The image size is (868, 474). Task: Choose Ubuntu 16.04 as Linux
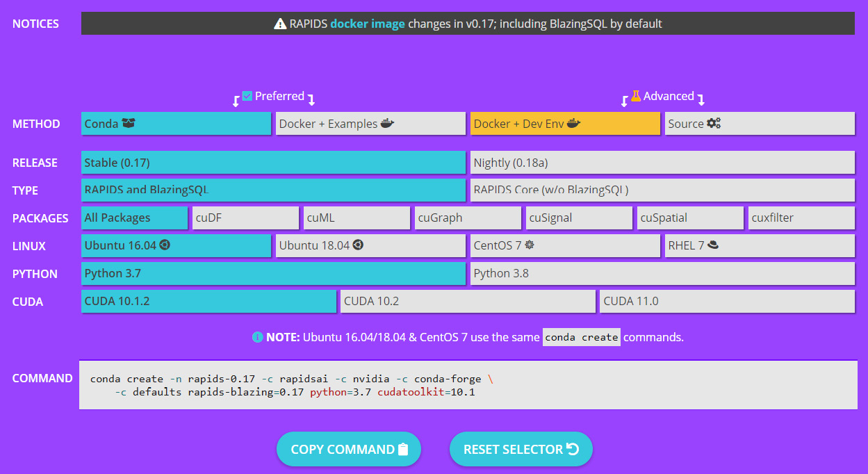click(x=176, y=246)
